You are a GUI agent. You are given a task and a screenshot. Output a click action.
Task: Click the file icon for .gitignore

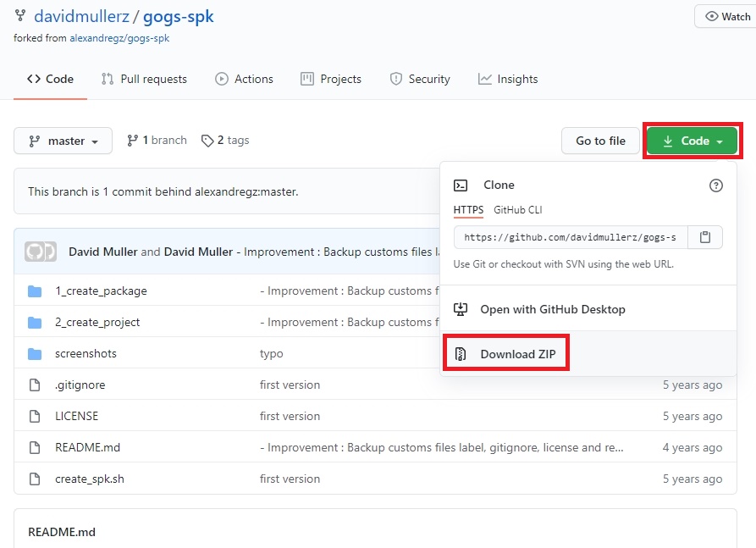tap(35, 385)
